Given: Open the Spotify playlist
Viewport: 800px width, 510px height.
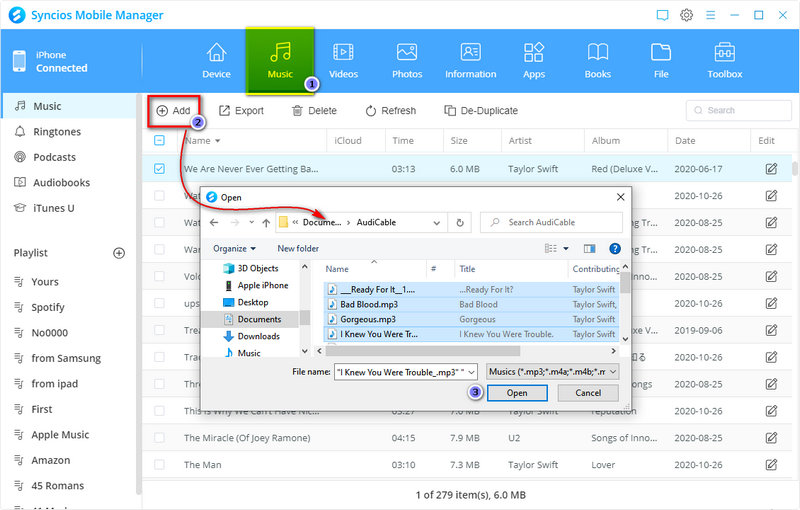Looking at the screenshot, I should pos(47,307).
